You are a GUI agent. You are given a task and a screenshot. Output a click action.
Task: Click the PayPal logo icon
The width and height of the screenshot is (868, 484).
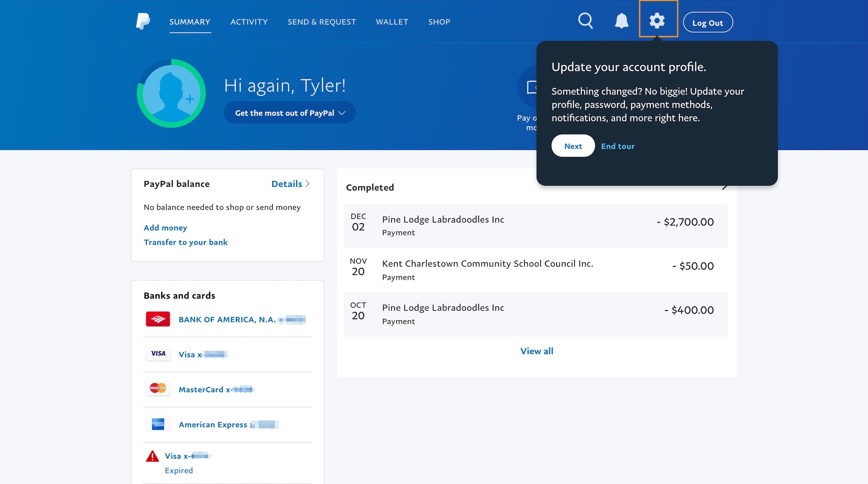pos(143,22)
